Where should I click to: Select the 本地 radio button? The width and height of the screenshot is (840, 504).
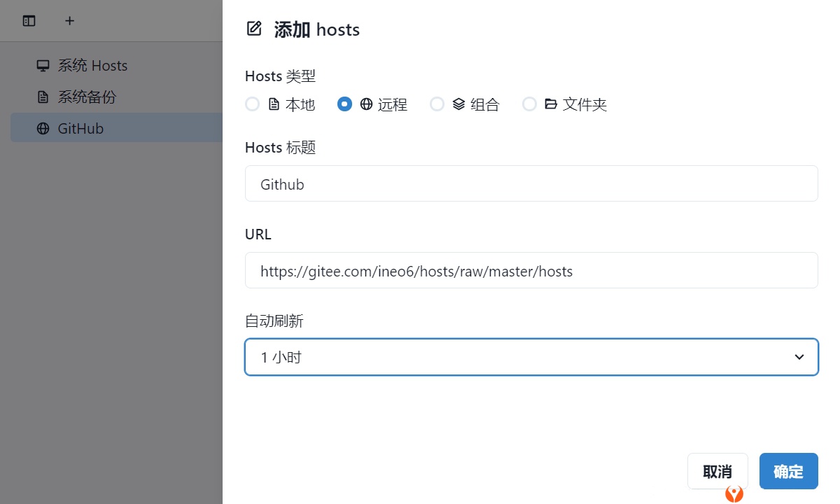tap(253, 104)
